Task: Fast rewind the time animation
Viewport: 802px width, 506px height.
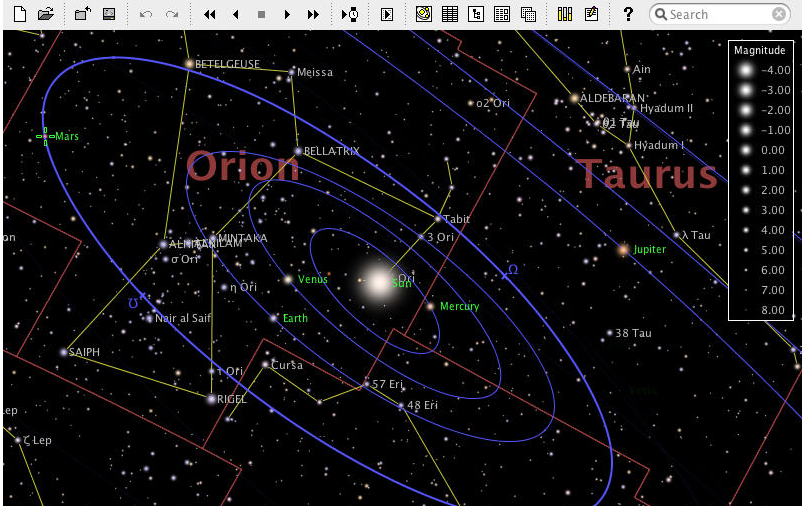Action: [x=209, y=14]
